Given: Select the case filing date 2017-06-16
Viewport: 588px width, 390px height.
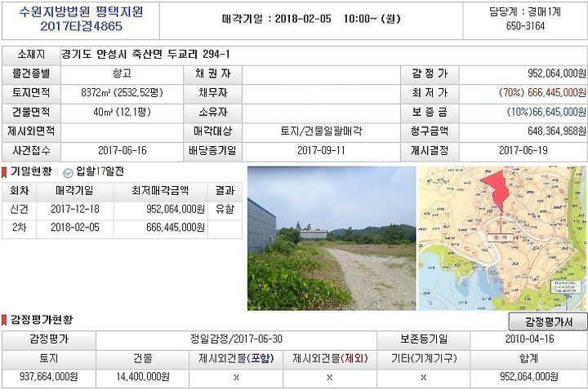Looking at the screenshot, I should coord(122,151).
